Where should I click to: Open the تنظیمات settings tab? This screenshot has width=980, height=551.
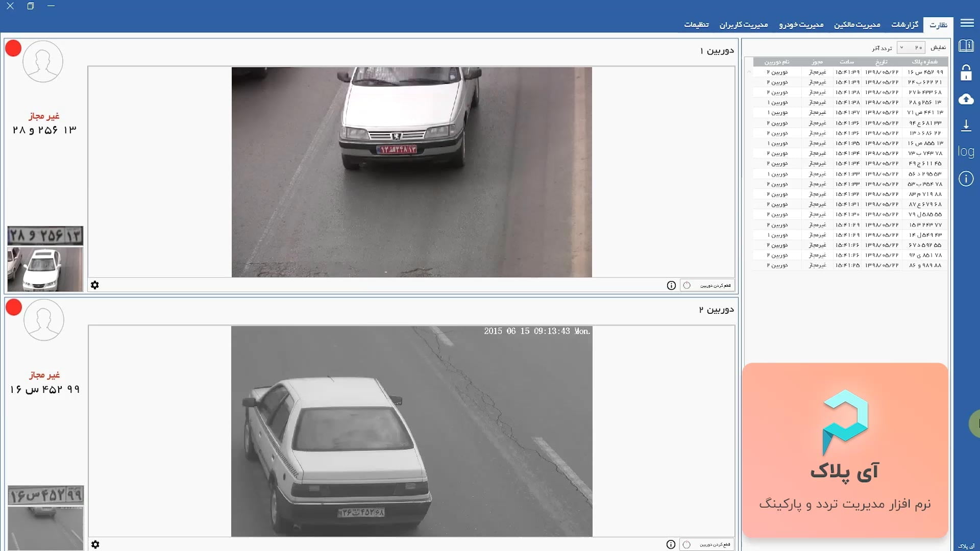click(x=696, y=24)
